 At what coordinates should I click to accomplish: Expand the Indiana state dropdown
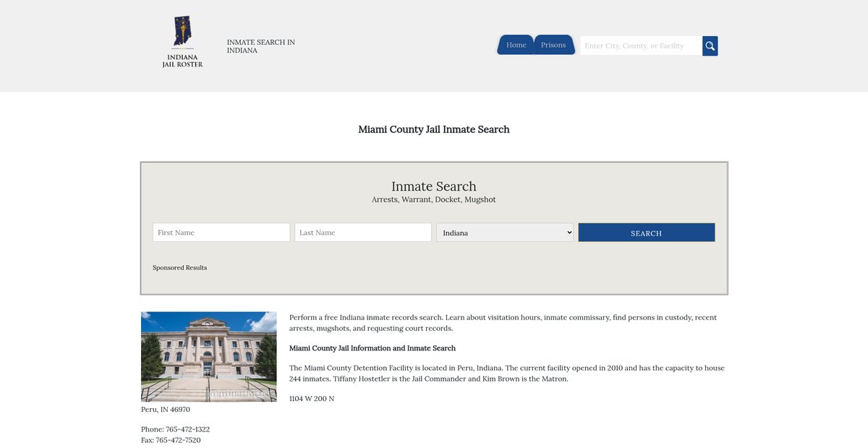pyautogui.click(x=504, y=233)
